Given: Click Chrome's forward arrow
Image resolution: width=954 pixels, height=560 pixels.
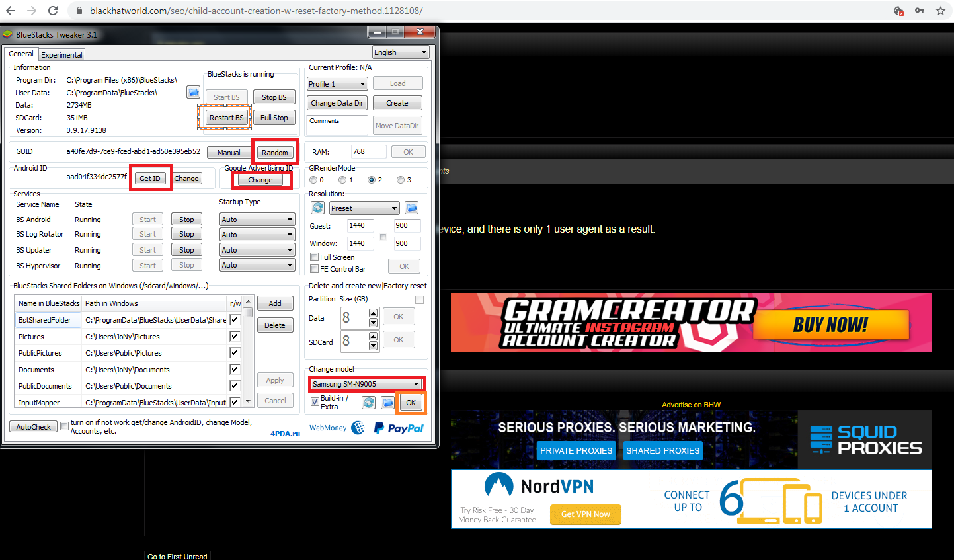Looking at the screenshot, I should coord(32,11).
